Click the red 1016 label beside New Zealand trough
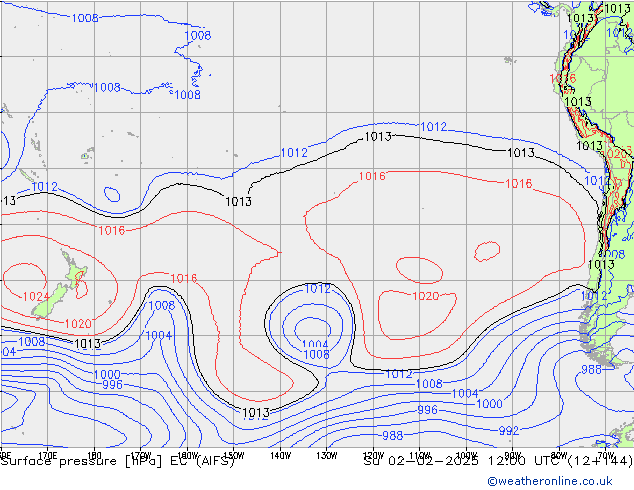Image resolution: width=634 pixels, height=490 pixels. pos(184,279)
